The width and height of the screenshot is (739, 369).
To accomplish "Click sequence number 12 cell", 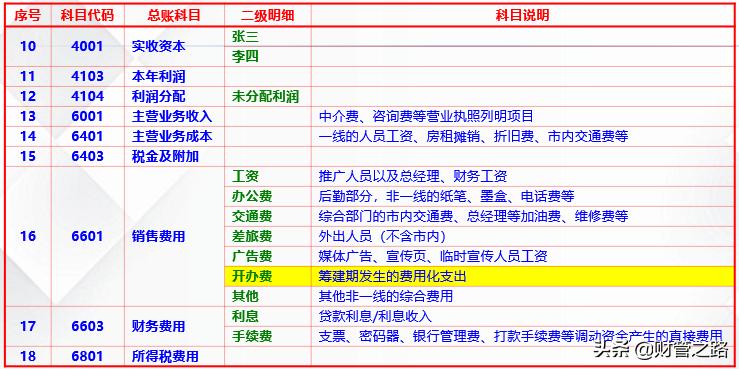I will point(27,96).
